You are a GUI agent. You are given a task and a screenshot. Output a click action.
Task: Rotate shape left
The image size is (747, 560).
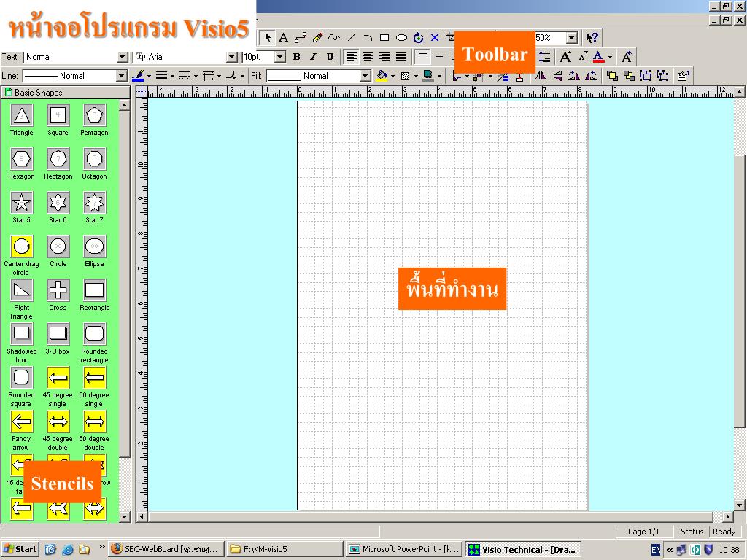(x=591, y=76)
